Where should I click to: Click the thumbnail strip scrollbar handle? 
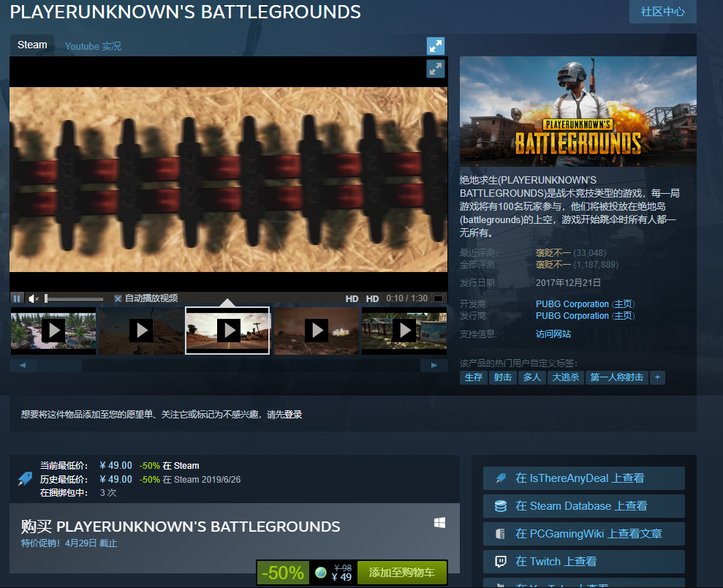[60, 365]
